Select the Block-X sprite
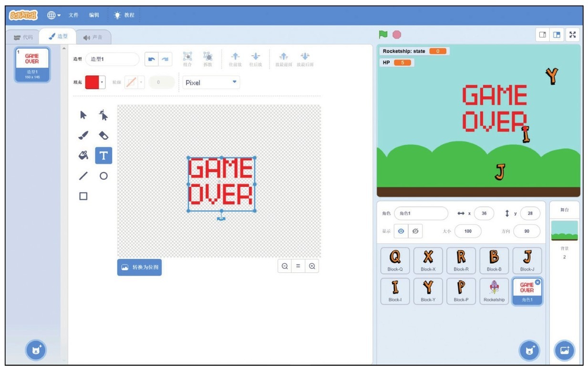The width and height of the screenshot is (588, 370). (428, 261)
